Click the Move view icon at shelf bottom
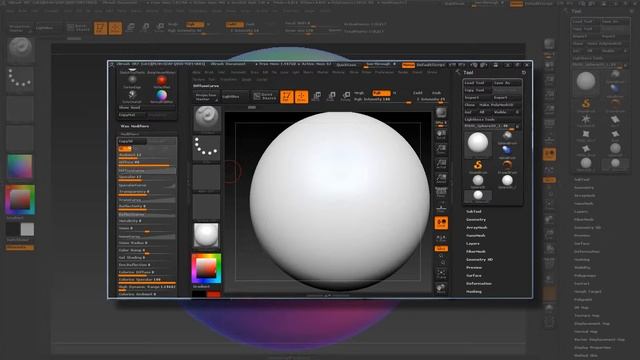The width and height of the screenshot is (640, 360). click(x=441, y=288)
